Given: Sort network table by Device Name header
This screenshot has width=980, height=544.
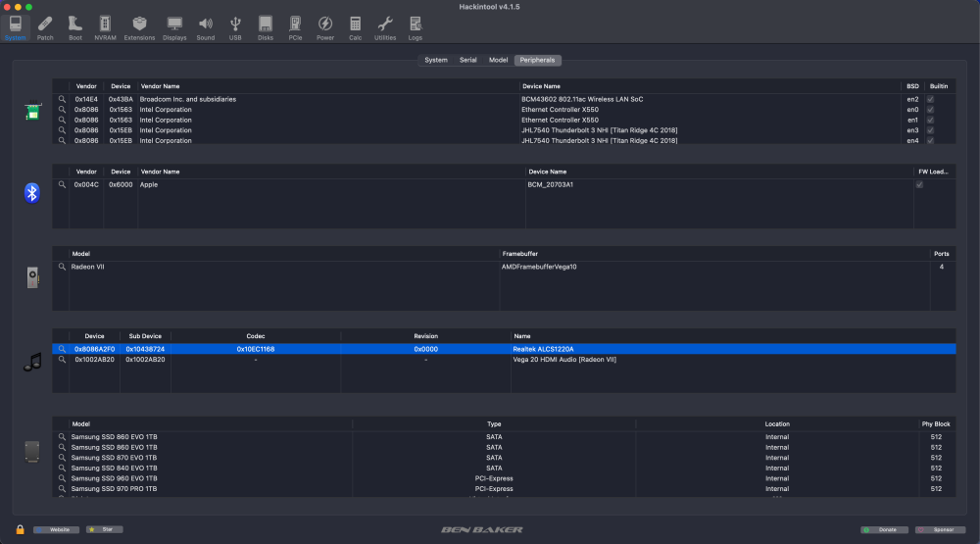Looking at the screenshot, I should coord(541,86).
